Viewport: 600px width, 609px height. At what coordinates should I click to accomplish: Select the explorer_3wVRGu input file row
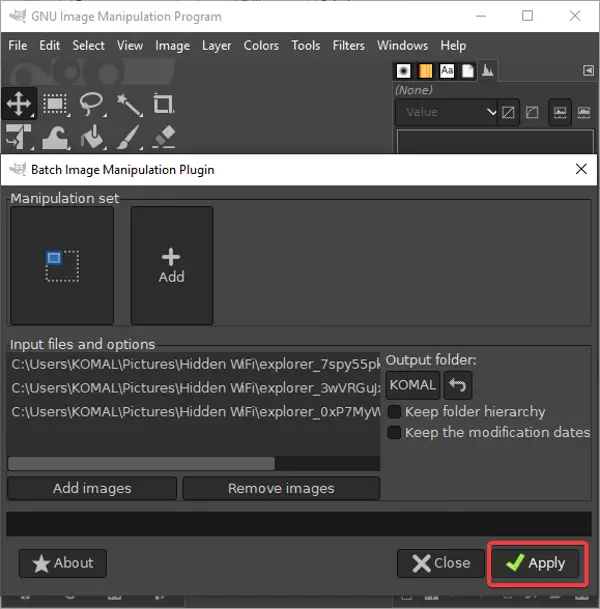click(x=193, y=388)
